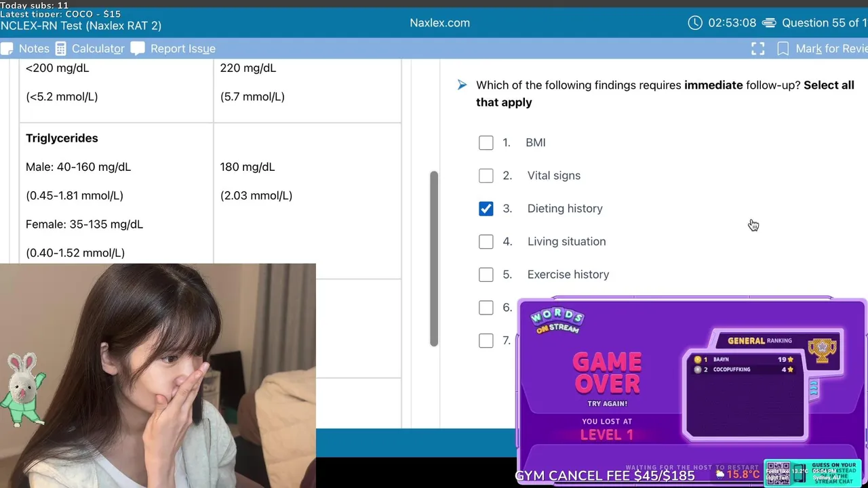Click the BMI answer label
Image resolution: width=868 pixels, height=488 pixels.
click(x=536, y=143)
